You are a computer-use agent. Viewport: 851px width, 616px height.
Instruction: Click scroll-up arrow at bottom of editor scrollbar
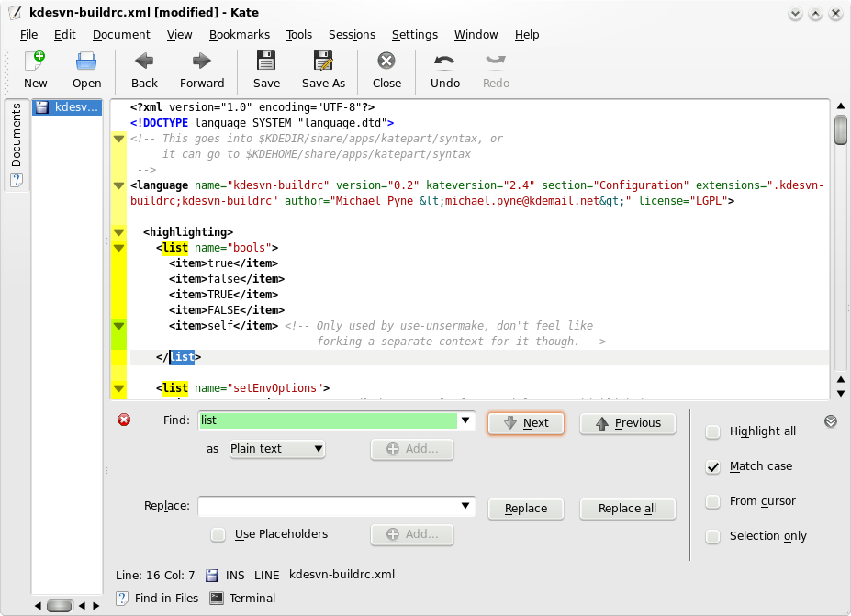pyautogui.click(x=841, y=379)
